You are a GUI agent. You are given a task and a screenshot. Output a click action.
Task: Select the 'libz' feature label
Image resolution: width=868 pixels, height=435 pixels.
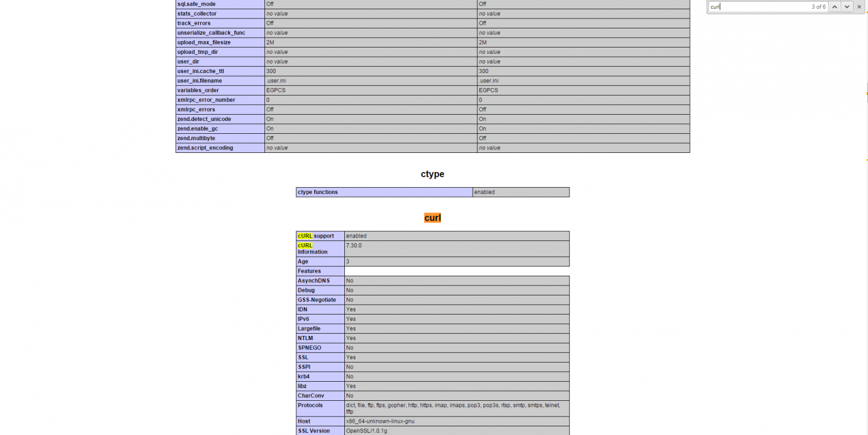click(x=303, y=386)
